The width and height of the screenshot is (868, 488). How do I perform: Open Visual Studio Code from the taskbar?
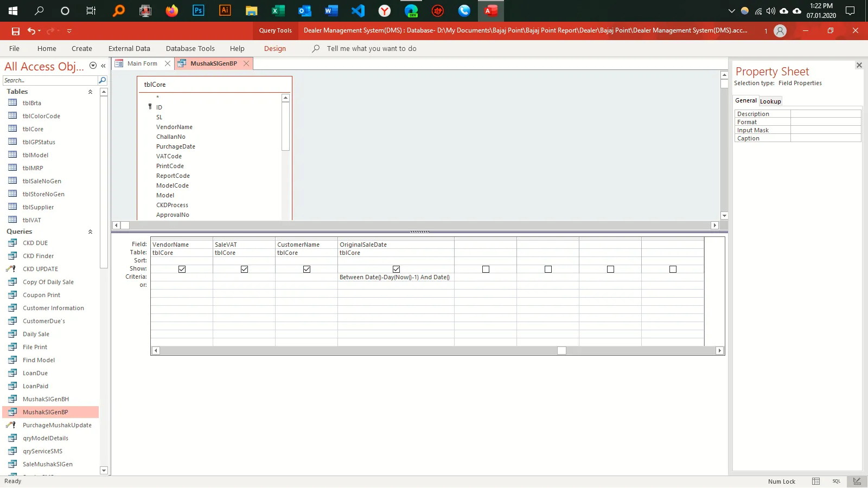pyautogui.click(x=358, y=10)
